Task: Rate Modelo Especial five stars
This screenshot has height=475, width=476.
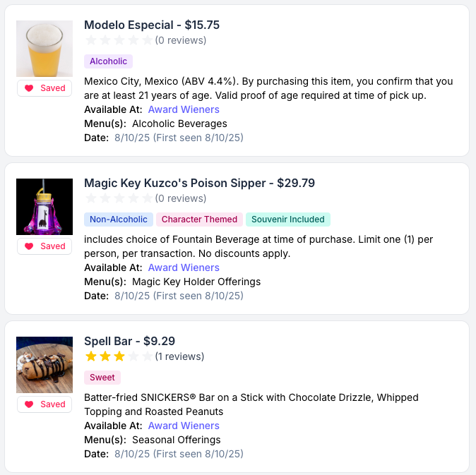Action: 147,40
